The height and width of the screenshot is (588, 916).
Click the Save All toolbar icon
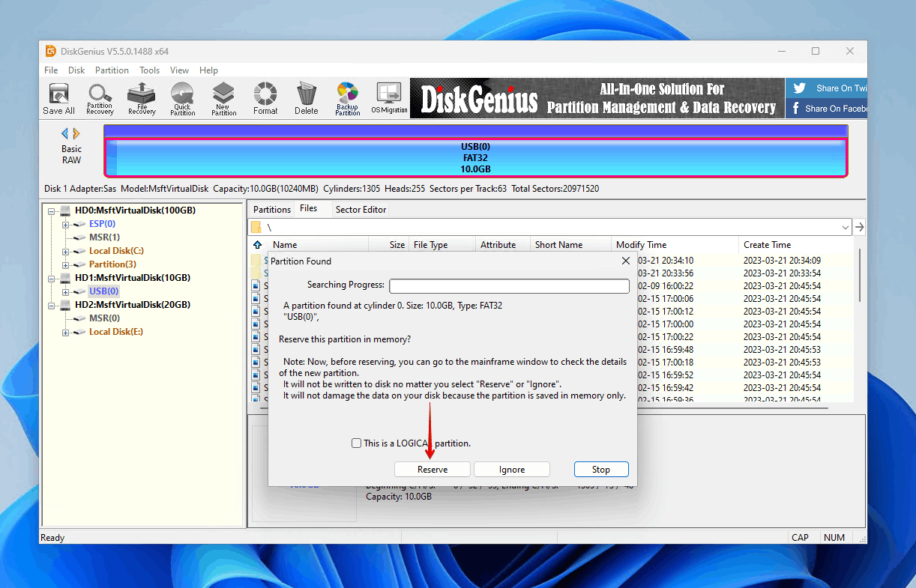[58, 99]
